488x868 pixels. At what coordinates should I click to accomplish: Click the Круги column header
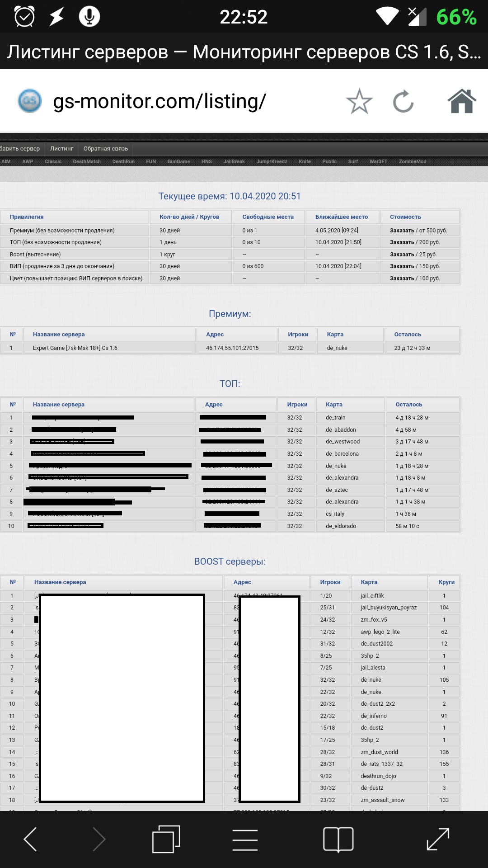(x=446, y=582)
